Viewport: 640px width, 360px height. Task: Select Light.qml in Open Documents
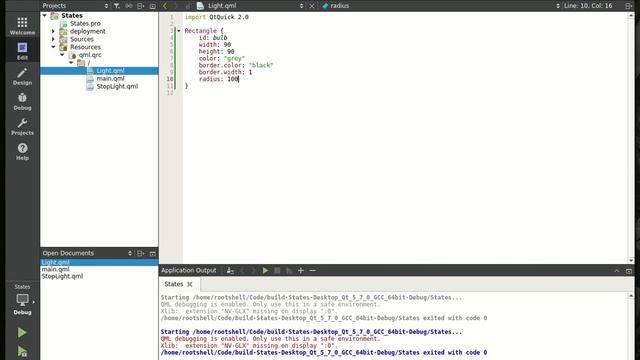pyautogui.click(x=99, y=262)
